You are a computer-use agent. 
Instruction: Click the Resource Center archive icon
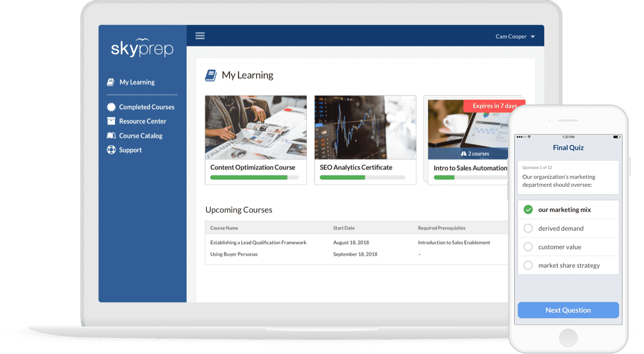111,121
